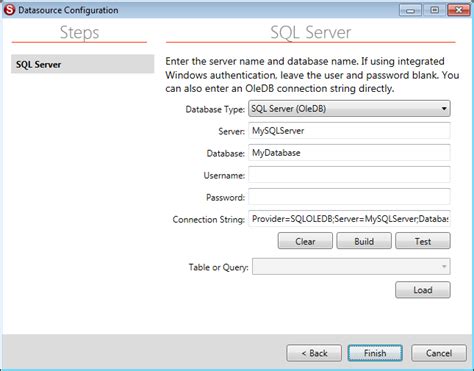Maximize the Datasource Configuration window

click(x=434, y=10)
